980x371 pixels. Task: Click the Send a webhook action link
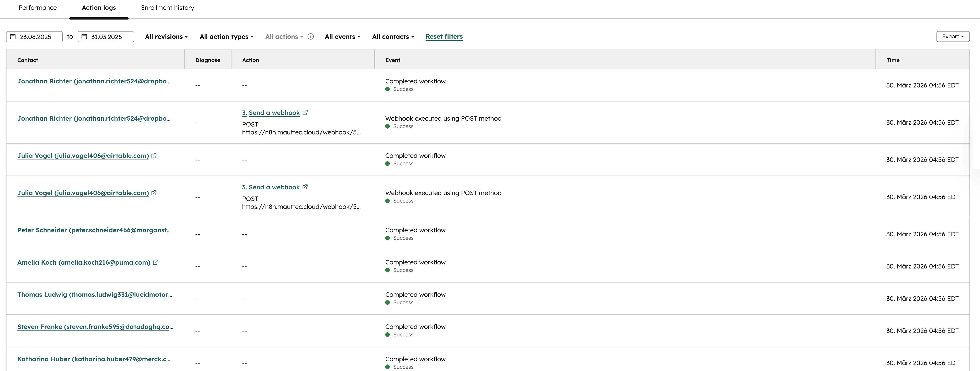[271, 113]
